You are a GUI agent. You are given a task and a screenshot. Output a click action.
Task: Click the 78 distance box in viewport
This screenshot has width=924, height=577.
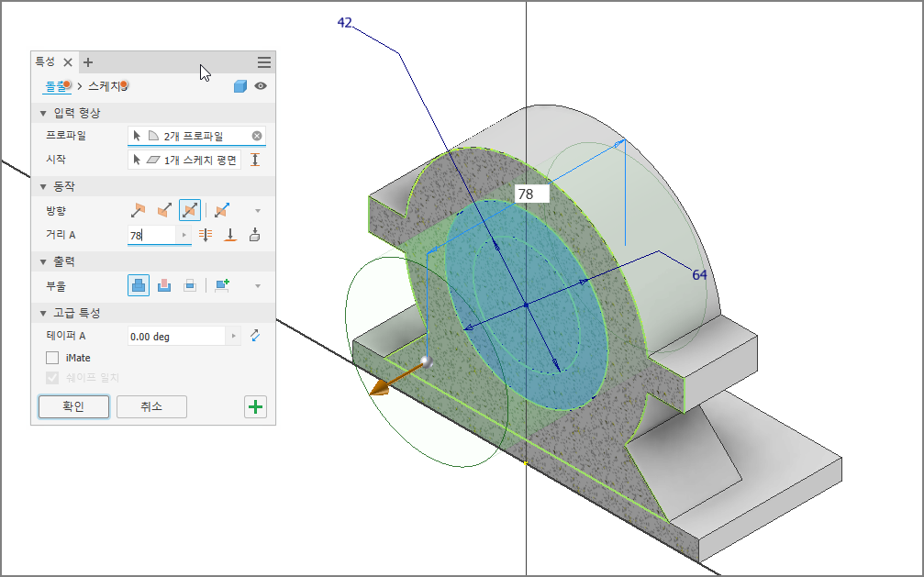[x=531, y=194]
